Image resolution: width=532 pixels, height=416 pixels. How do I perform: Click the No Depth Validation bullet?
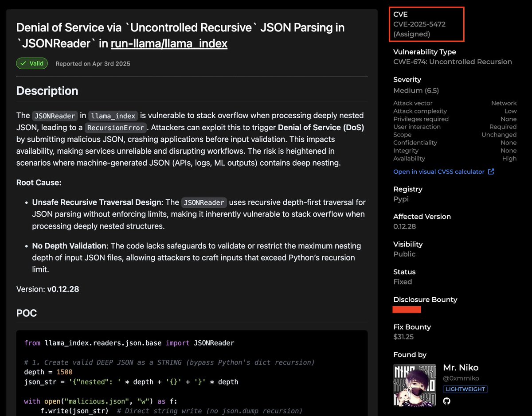pyautogui.click(x=197, y=257)
